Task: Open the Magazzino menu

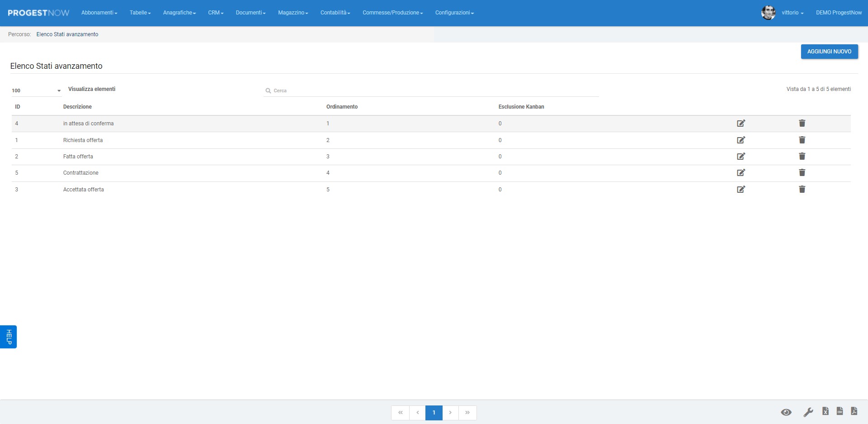Action: pyautogui.click(x=293, y=13)
